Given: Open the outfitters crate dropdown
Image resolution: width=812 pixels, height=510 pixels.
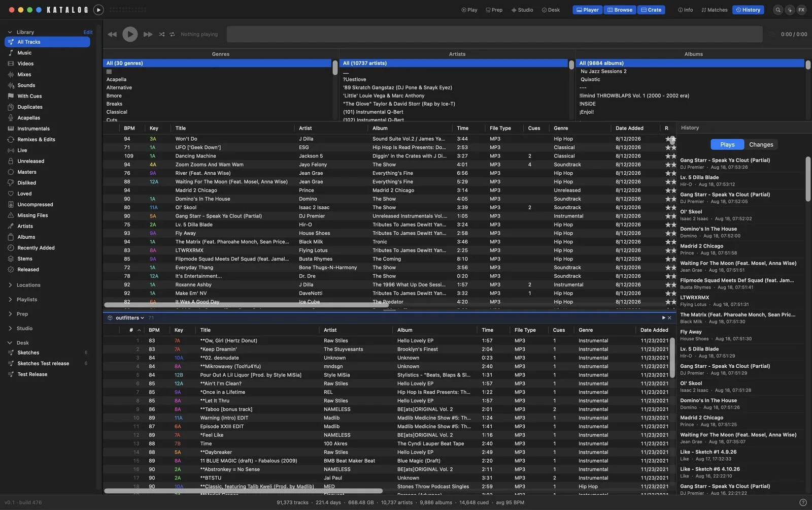Looking at the screenshot, I should 129,318.
